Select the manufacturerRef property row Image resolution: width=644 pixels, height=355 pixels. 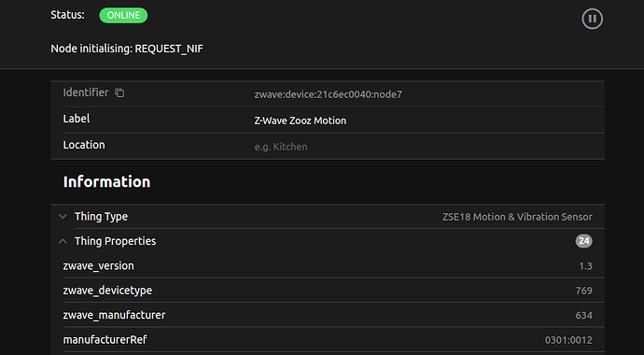328,340
